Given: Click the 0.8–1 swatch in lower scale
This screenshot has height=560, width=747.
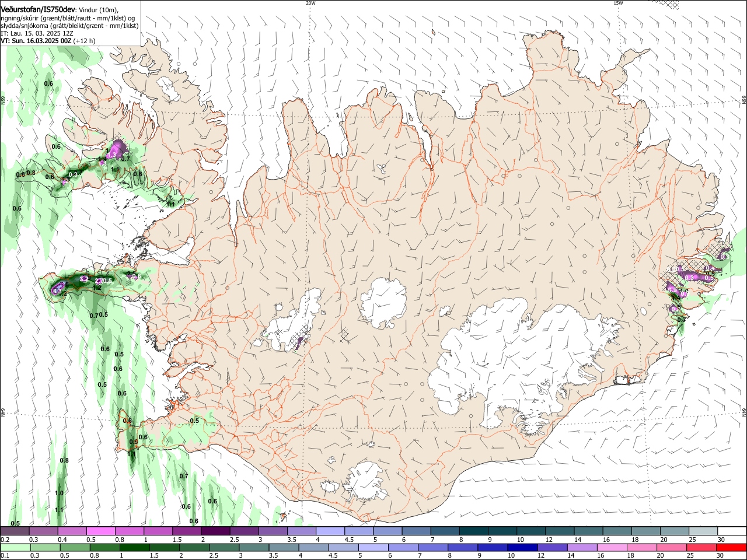Looking at the screenshot, I should (105, 547).
